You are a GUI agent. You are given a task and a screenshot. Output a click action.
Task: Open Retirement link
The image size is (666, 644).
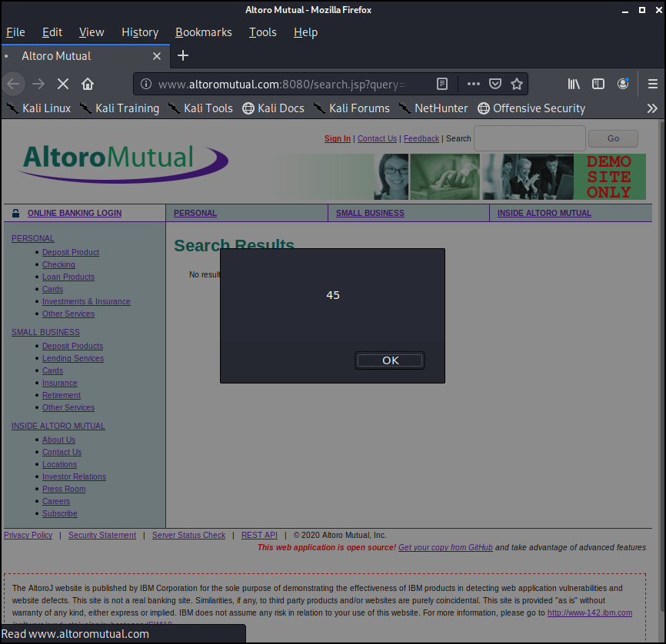(62, 395)
